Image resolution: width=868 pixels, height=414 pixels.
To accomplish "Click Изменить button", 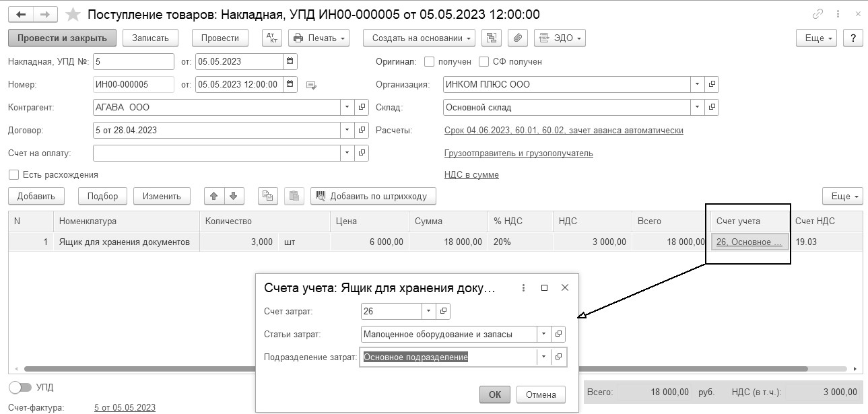I will tap(162, 196).
